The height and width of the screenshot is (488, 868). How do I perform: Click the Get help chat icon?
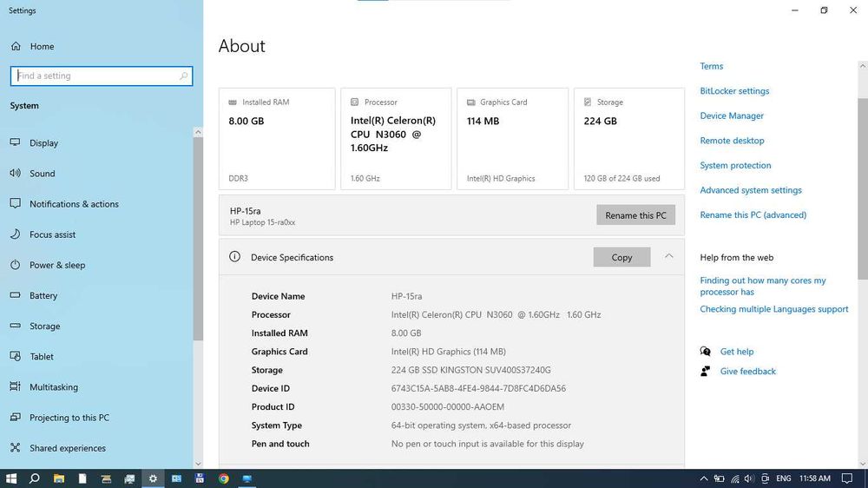coord(705,351)
